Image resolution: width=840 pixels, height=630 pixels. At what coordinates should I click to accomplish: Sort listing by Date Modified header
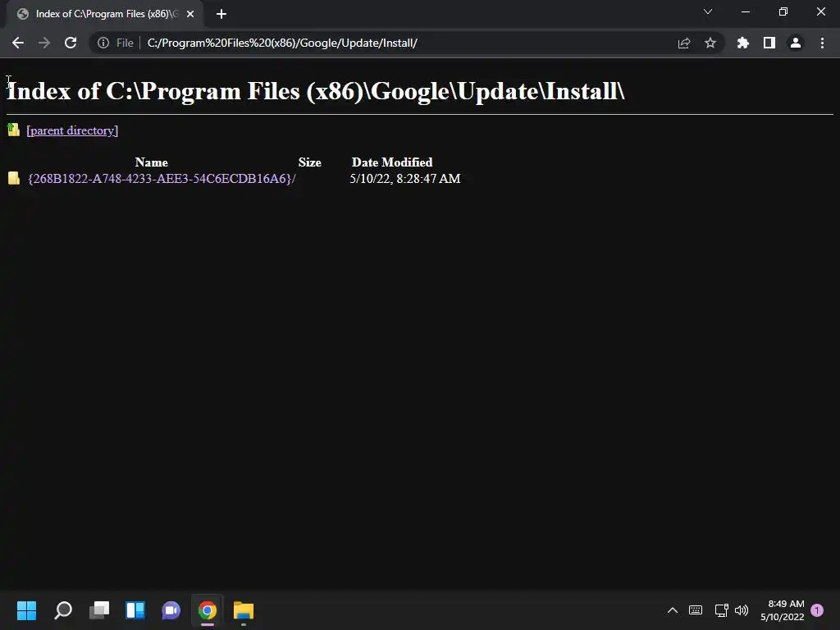tap(392, 162)
